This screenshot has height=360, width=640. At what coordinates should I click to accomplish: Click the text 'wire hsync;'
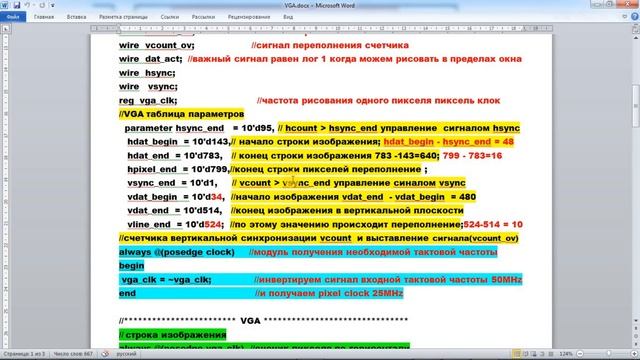147,73
